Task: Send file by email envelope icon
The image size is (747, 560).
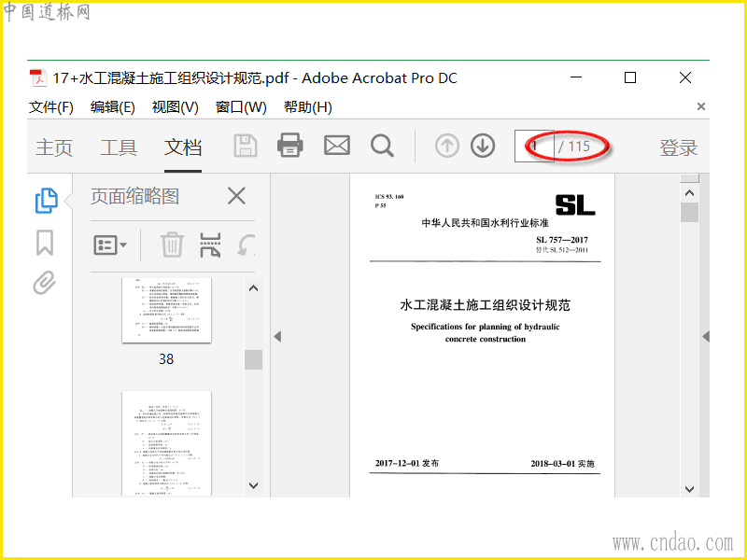Action: click(x=337, y=146)
